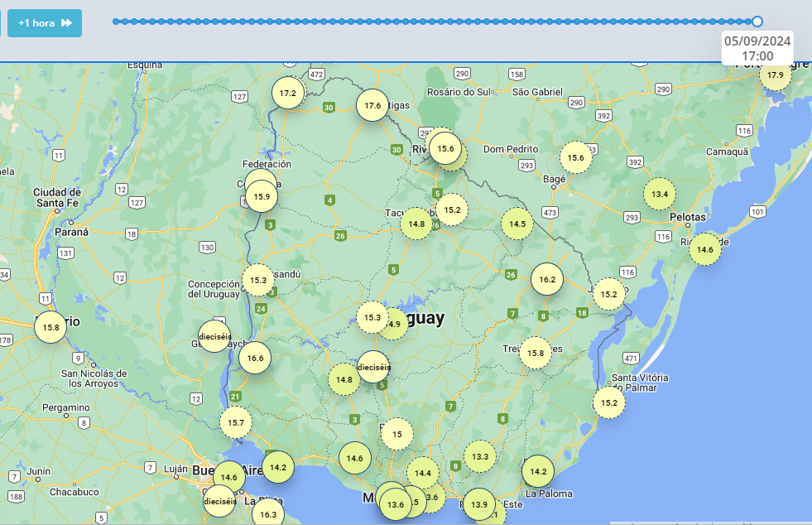Select the 17.6 temperature marker

click(x=372, y=105)
